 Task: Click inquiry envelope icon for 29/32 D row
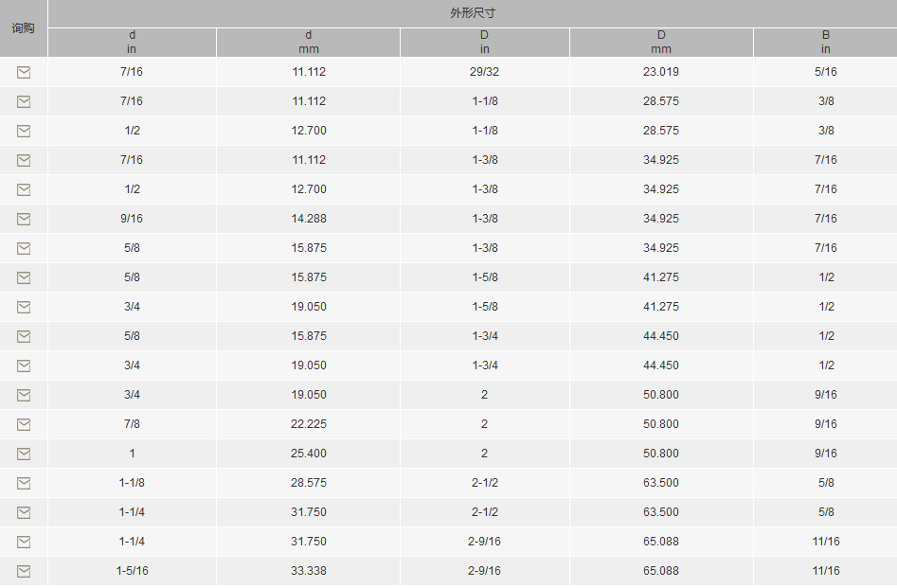(24, 72)
